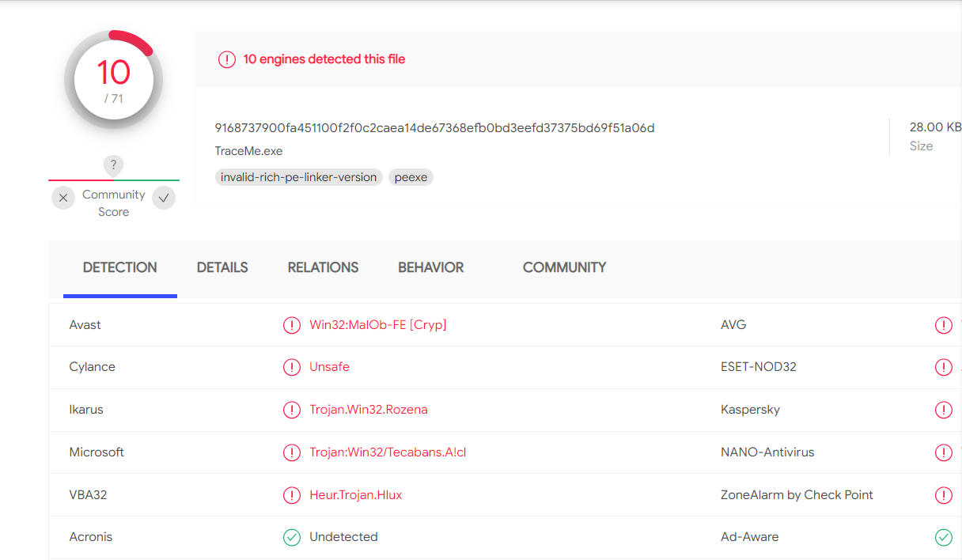Click the alert icon next to Unsafe
The width and height of the screenshot is (962, 560).
[292, 367]
